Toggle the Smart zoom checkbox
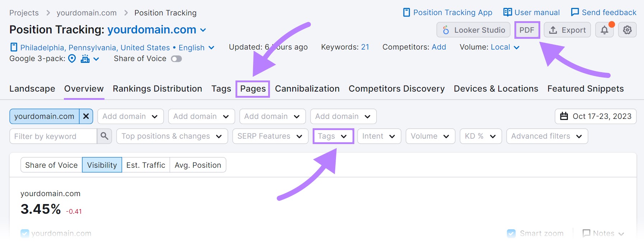Image resolution: width=644 pixels, height=245 pixels. tap(511, 234)
